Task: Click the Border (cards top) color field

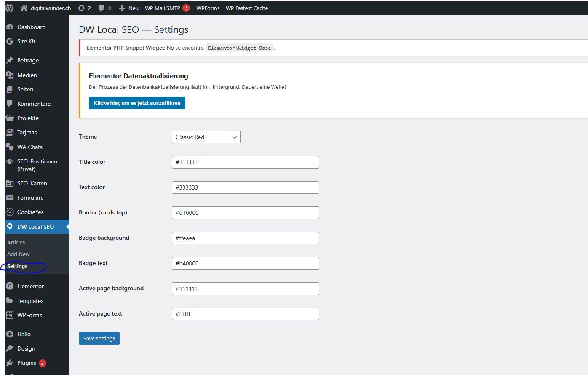Action: click(x=245, y=213)
